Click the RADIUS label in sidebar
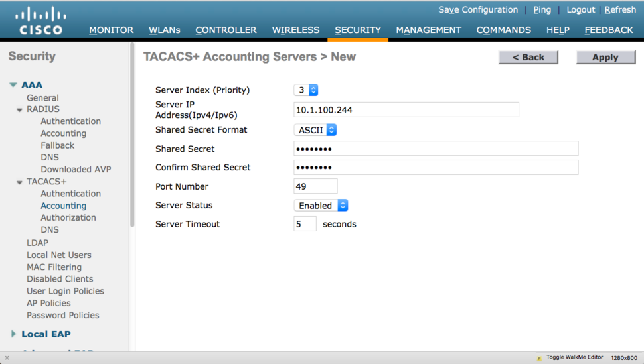 point(43,109)
